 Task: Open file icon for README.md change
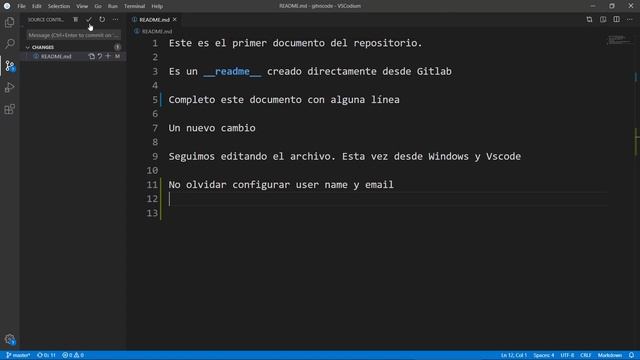point(91,56)
